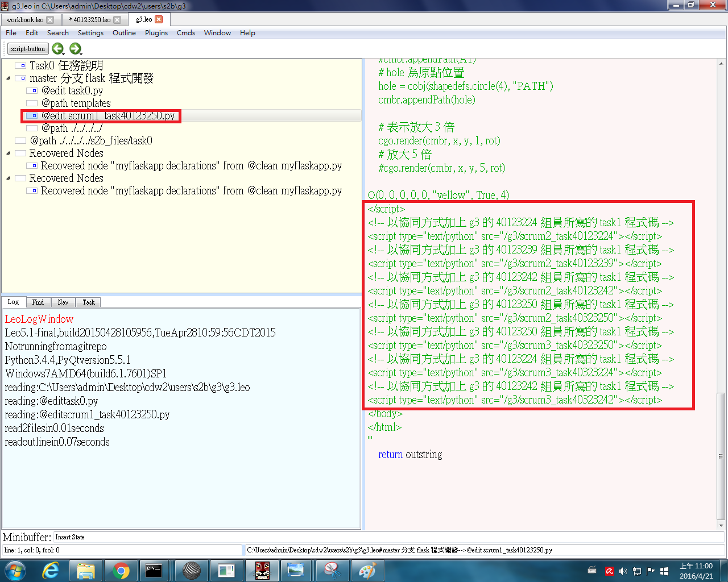Open the Window menu
728x582 pixels.
217,33
